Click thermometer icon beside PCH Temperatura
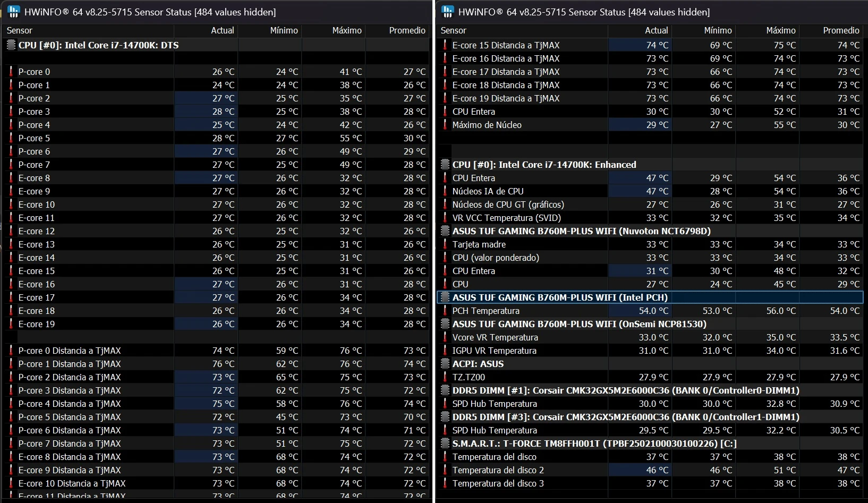868x503 pixels. pos(445,311)
